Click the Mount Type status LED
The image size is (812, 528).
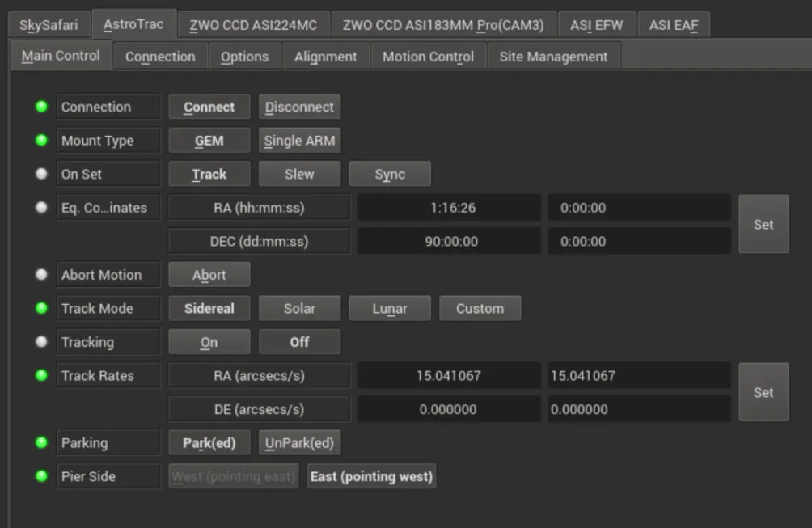tap(41, 140)
